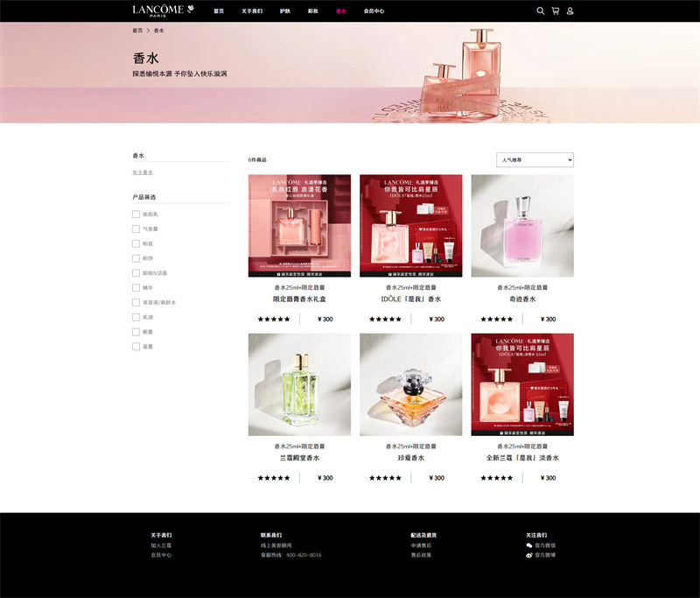Click product title IDÔLE「是我」香水
Screen dimensions: 700x598
pyautogui.click(x=411, y=299)
